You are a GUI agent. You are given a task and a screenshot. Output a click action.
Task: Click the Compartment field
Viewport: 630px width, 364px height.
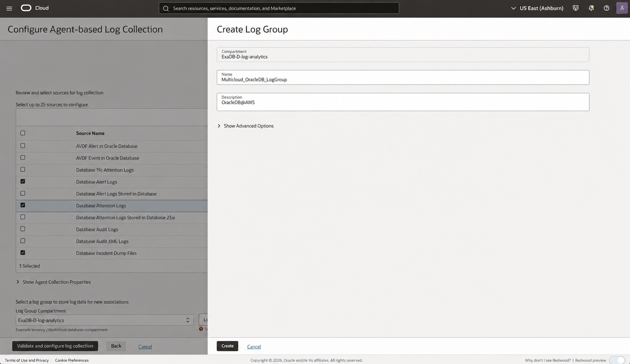[x=403, y=55]
